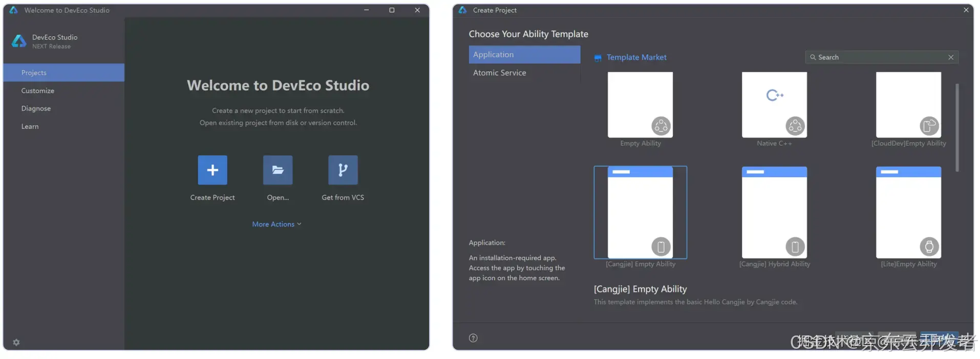Image resolution: width=980 pixels, height=359 pixels.
Task: Click the Open folder icon
Action: (278, 170)
